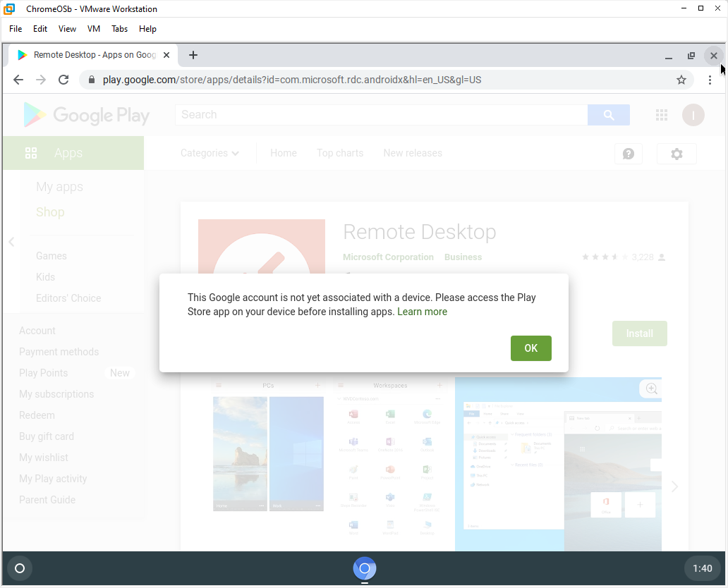Open the Play help question icon
Screen dimensions: 728x588
coord(628,154)
